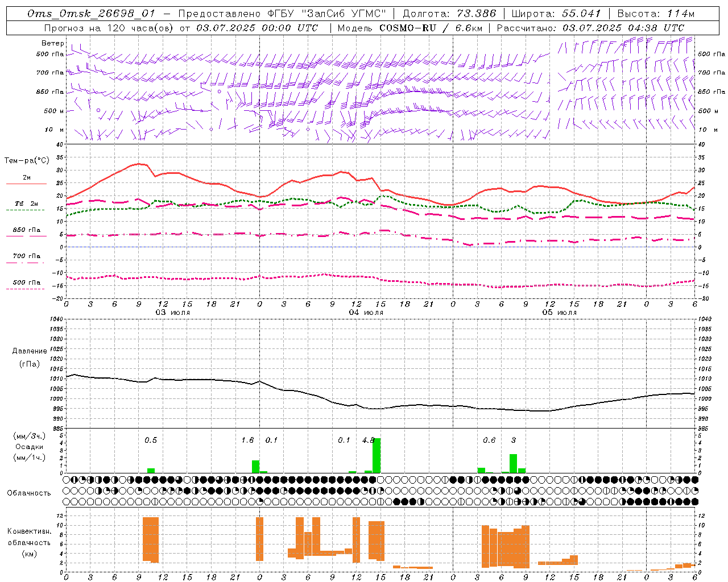Click the 850 гПа temperature legend entry
The width and height of the screenshot is (728, 582).
pyautogui.click(x=27, y=230)
